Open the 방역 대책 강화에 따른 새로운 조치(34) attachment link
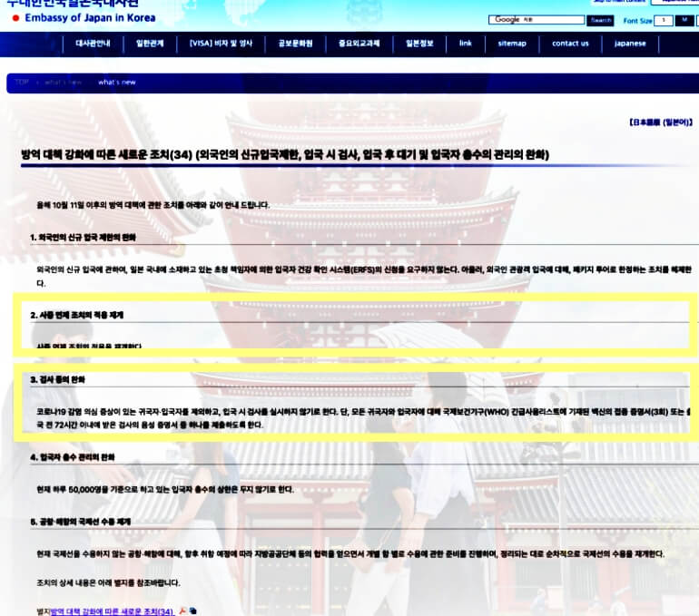Image resolution: width=699 pixels, height=616 pixels. point(112,611)
